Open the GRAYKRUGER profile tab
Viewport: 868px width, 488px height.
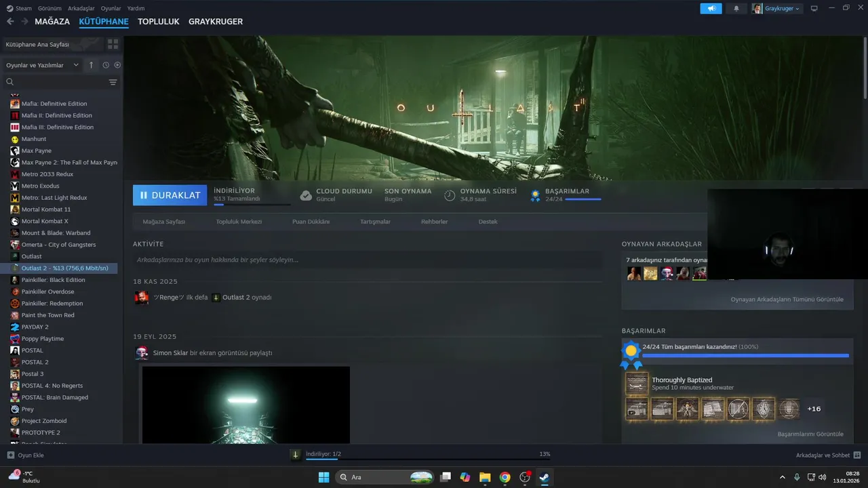(216, 22)
